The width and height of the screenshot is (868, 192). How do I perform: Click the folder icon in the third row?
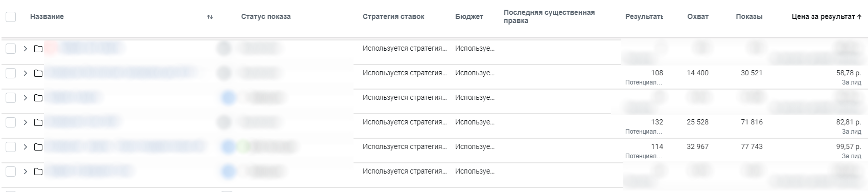[x=38, y=98]
